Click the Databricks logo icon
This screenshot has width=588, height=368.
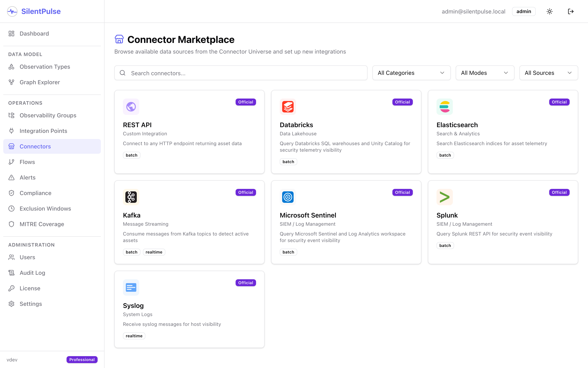[288, 107]
